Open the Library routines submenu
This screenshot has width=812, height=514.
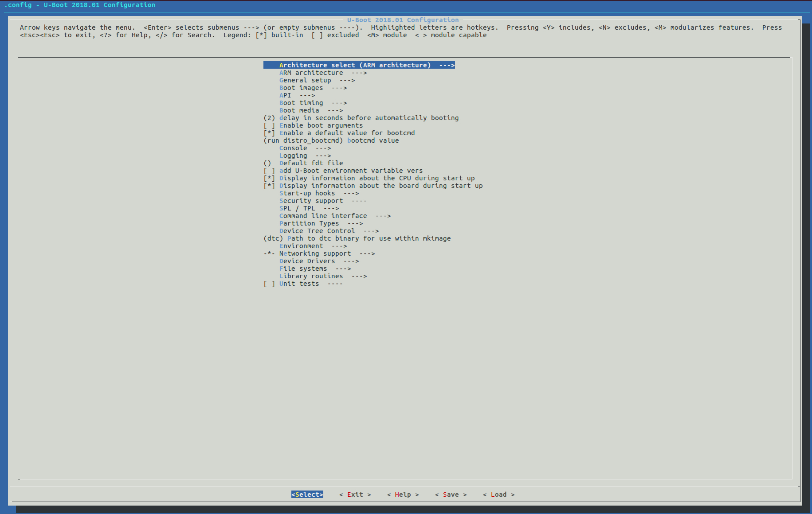(x=323, y=276)
